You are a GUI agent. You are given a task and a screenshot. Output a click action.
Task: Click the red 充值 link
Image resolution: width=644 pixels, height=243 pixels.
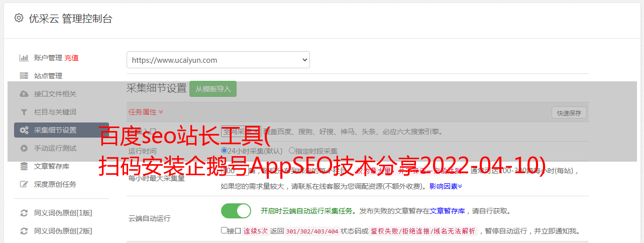(x=71, y=58)
